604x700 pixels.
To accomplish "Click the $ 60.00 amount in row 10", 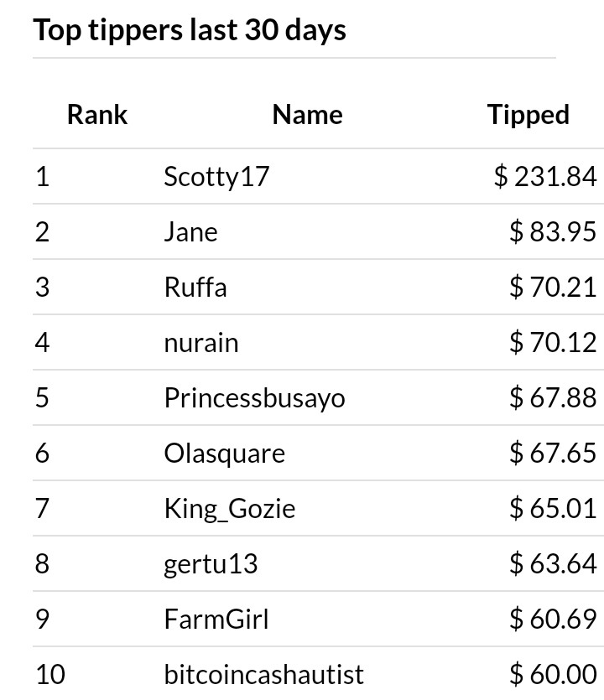I will click(553, 674).
